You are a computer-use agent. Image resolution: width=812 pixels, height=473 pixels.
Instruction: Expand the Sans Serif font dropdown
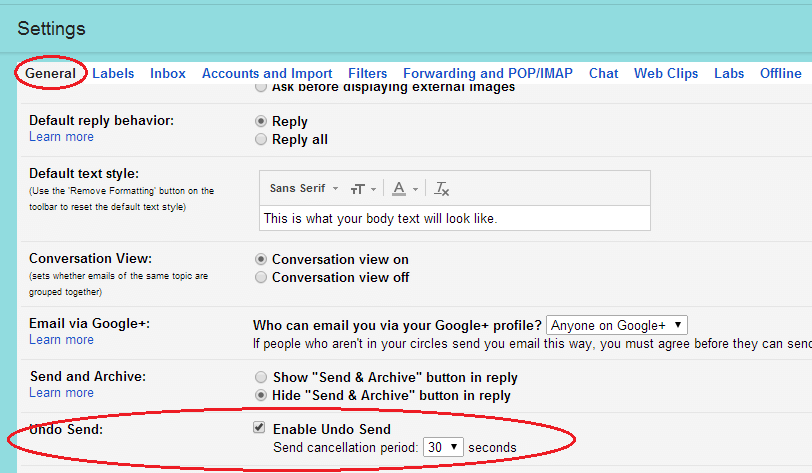click(304, 188)
